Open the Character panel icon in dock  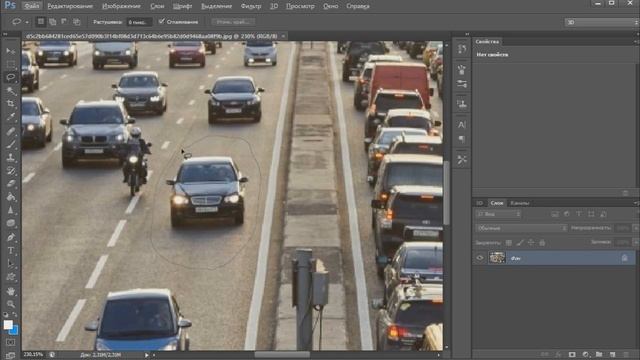(x=462, y=125)
